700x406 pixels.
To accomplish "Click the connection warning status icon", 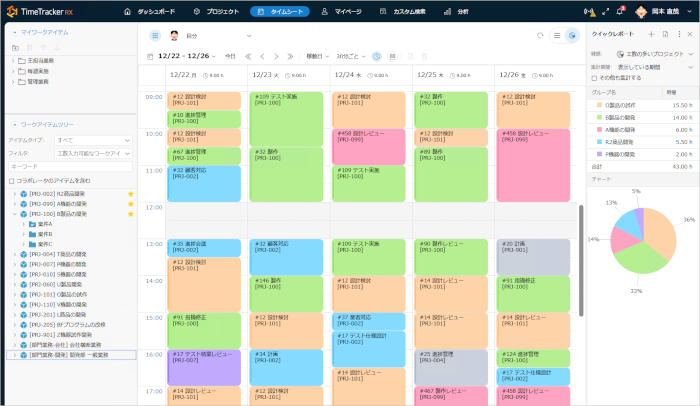I will pyautogui.click(x=590, y=12).
